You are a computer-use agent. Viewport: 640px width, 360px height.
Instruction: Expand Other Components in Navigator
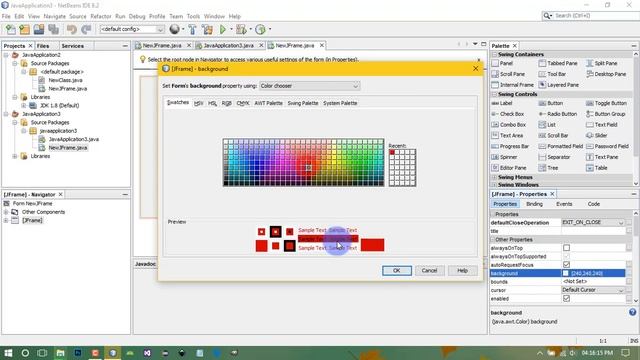coord(6,212)
